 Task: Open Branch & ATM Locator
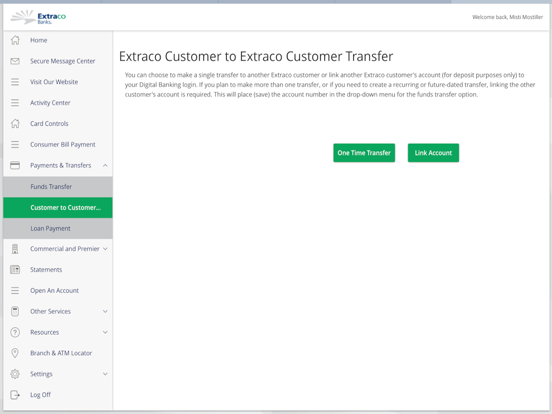pyautogui.click(x=58, y=353)
